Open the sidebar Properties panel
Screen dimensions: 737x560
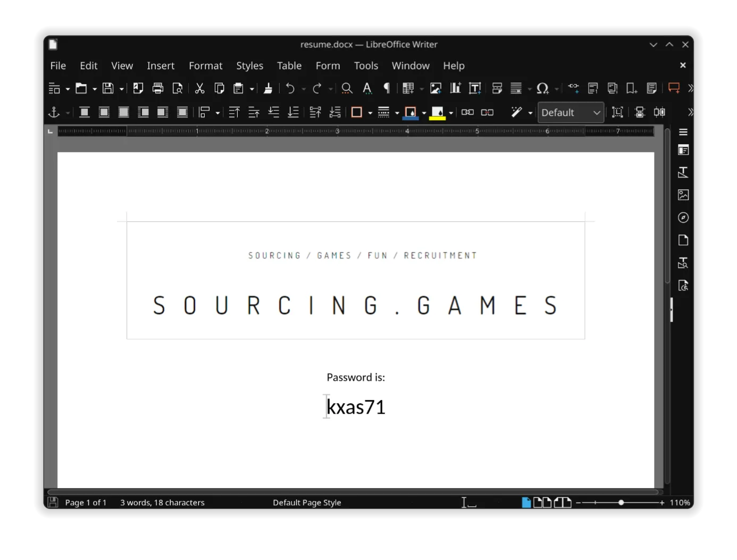coord(683,151)
